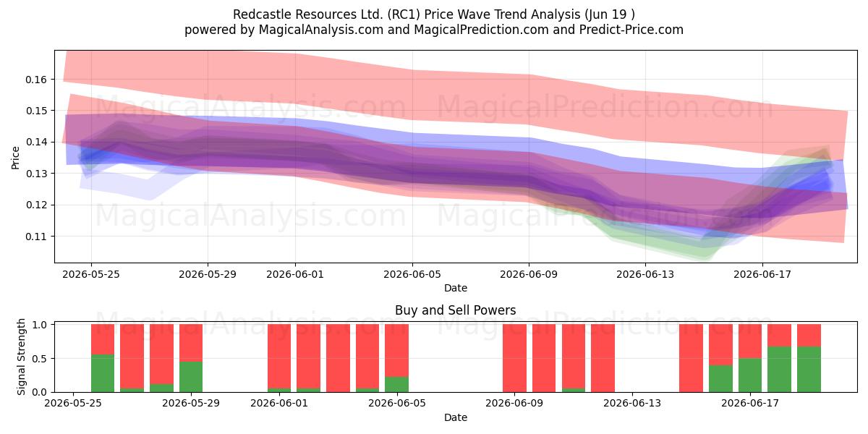The height and width of the screenshot is (434, 868).
Task: Click 2026-06-09 tick under Buy and Sell chart
Action: [514, 404]
